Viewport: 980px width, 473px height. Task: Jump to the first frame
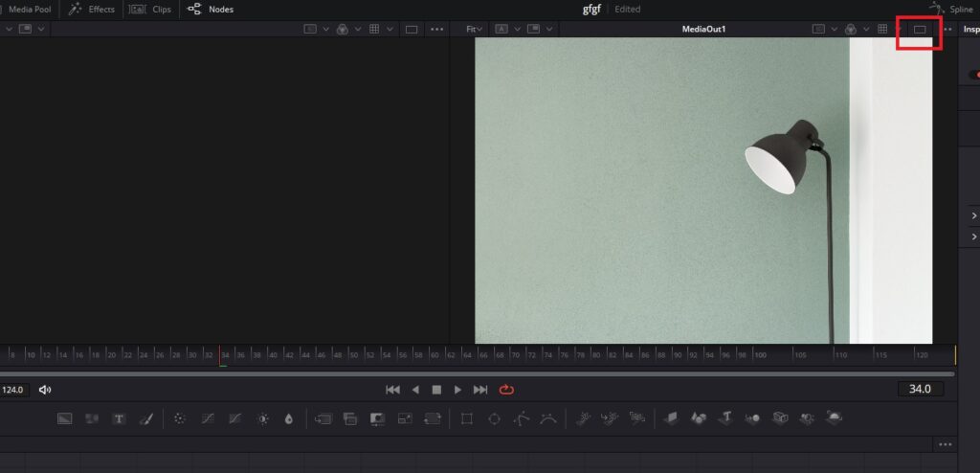pos(392,390)
